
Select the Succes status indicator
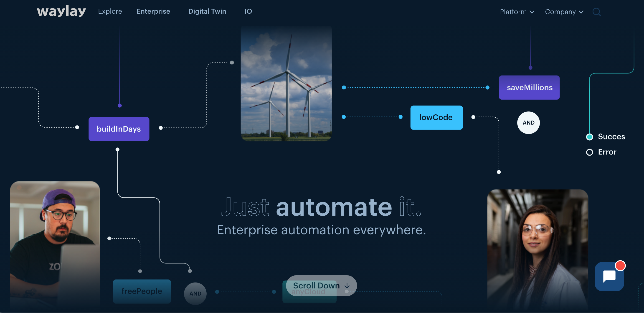(x=606, y=137)
